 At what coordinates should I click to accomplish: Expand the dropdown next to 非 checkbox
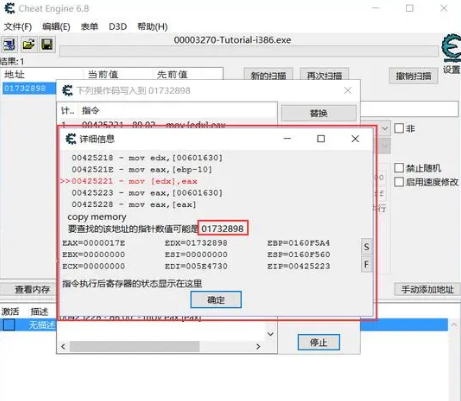pyautogui.click(x=385, y=128)
